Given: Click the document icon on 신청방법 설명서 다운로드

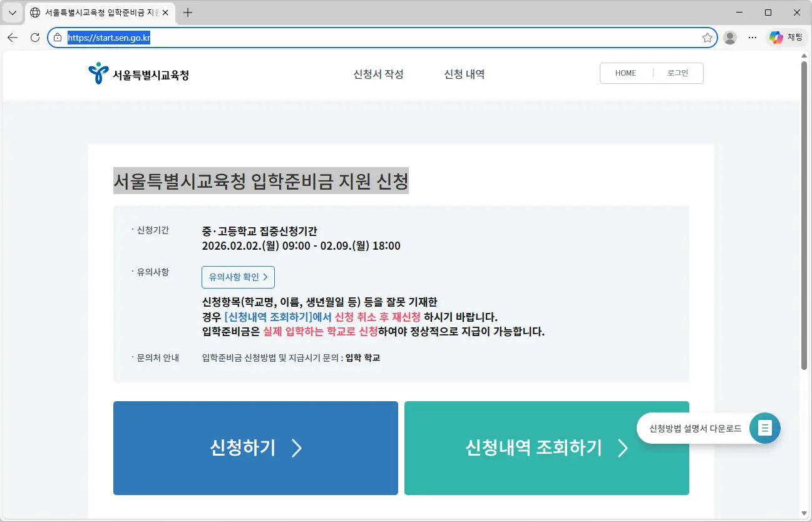Looking at the screenshot, I should pos(764,427).
